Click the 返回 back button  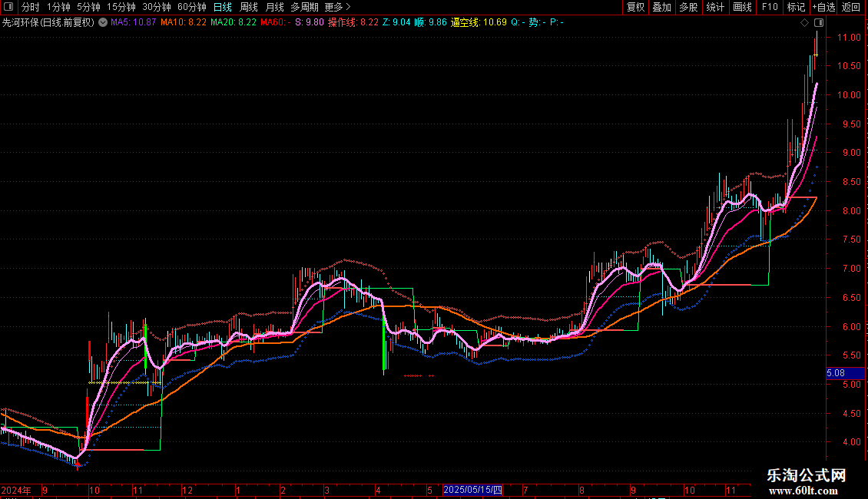click(x=851, y=7)
